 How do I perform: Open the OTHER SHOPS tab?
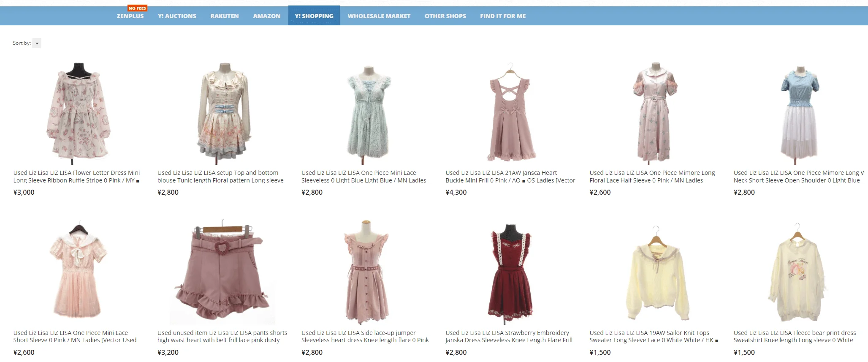point(445,16)
